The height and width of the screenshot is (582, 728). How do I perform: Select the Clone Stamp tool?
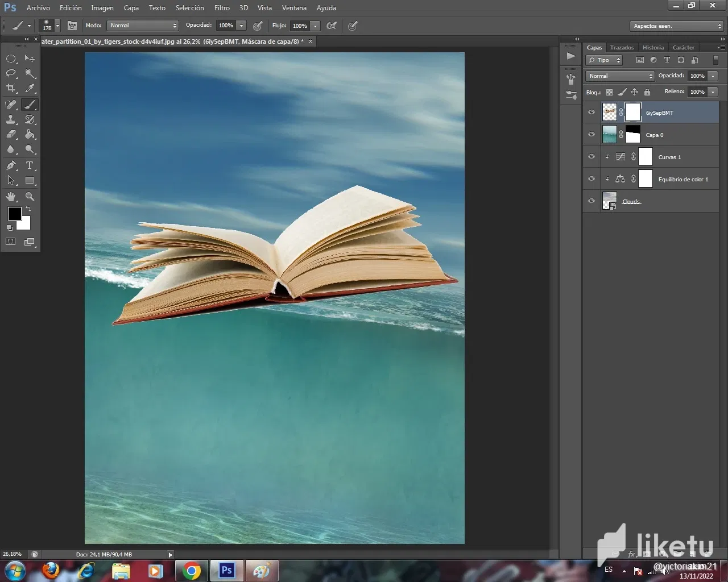[x=11, y=119]
